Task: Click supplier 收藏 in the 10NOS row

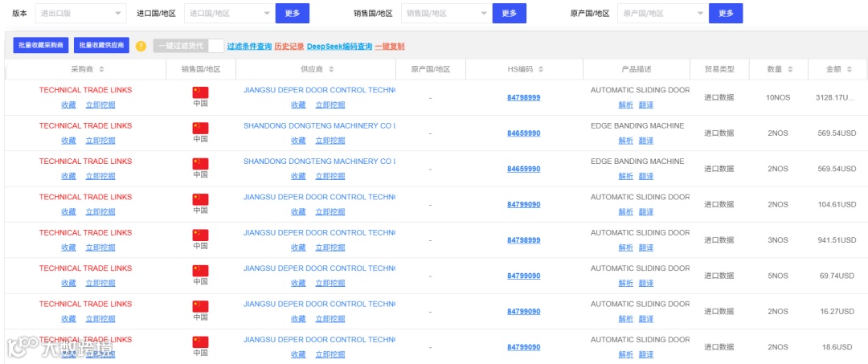Action: [298, 105]
